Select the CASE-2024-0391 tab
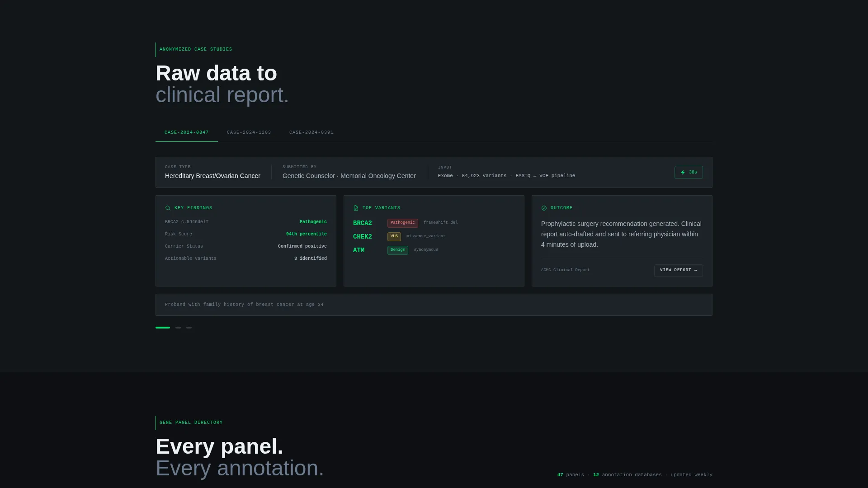 (311, 132)
